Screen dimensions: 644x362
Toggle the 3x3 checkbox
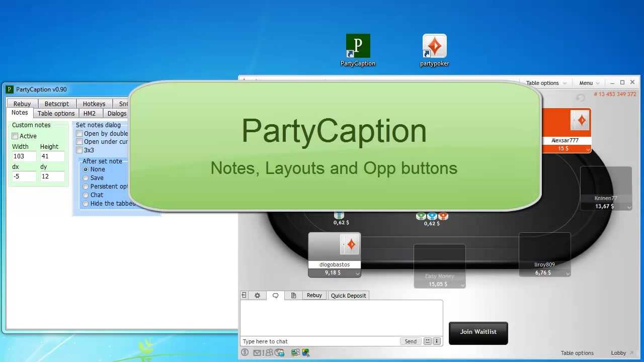[79, 150]
